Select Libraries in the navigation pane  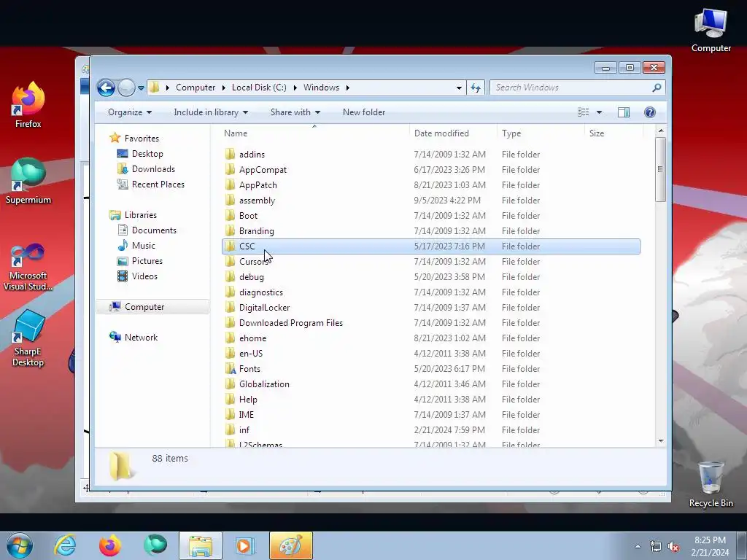pyautogui.click(x=141, y=215)
